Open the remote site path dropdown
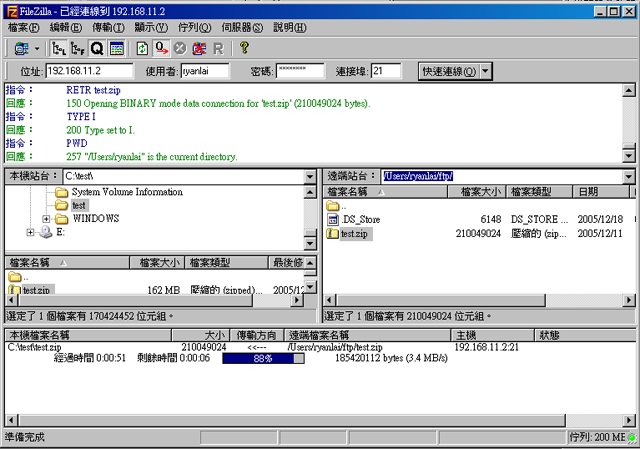Screen dimensions: 640x449 point(629,177)
